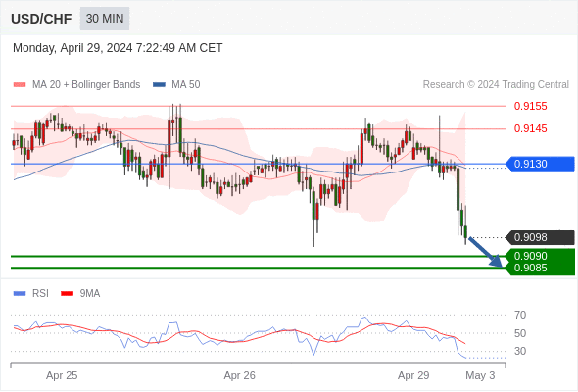Image resolution: width=578 pixels, height=392 pixels.
Task: Click the red 9MA legend swatch
Action: click(67, 294)
